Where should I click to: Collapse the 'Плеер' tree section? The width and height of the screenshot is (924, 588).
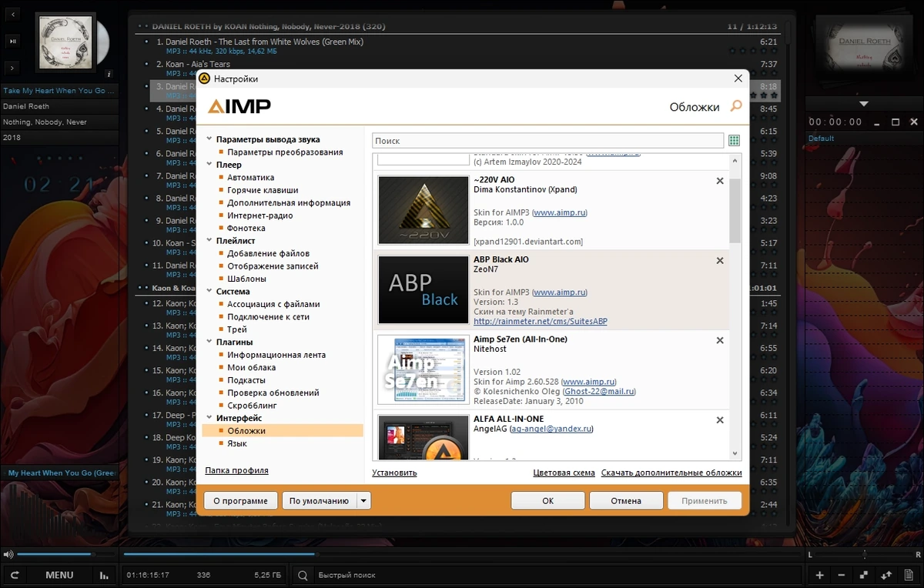click(x=209, y=165)
